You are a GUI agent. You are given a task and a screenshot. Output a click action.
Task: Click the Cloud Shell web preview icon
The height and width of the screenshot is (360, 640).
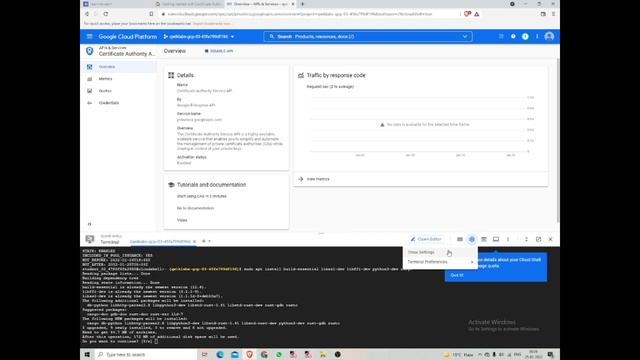484,239
